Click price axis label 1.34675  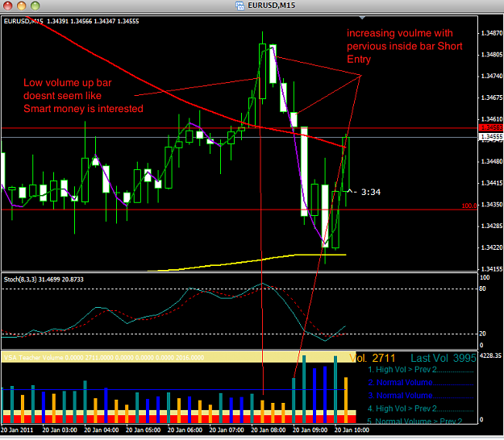tap(491, 98)
